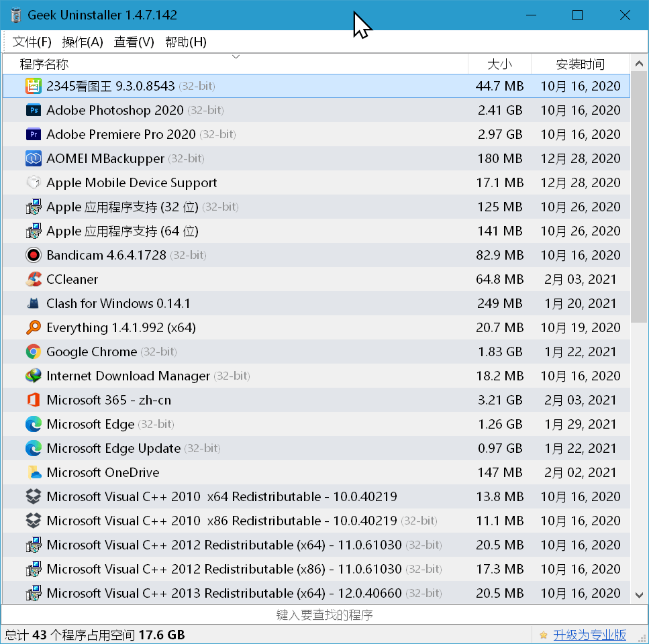Sort list by 程序名称 column header
This screenshot has width=649, height=644.
pyautogui.click(x=44, y=64)
